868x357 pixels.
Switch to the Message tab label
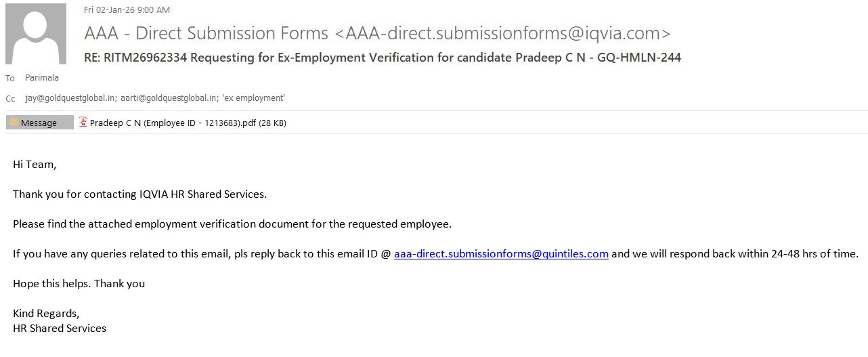[x=39, y=123]
